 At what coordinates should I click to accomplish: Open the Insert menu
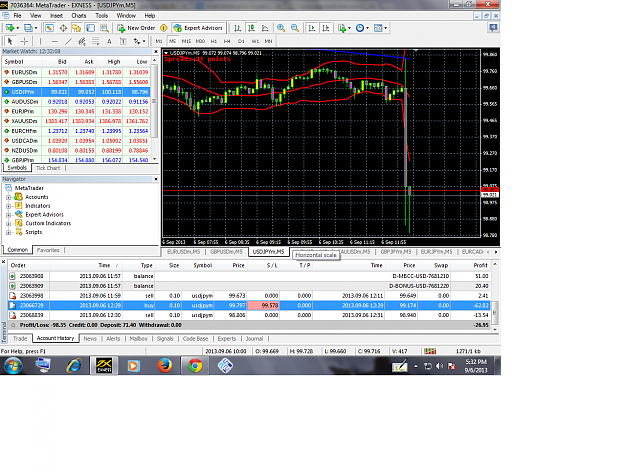[56, 16]
